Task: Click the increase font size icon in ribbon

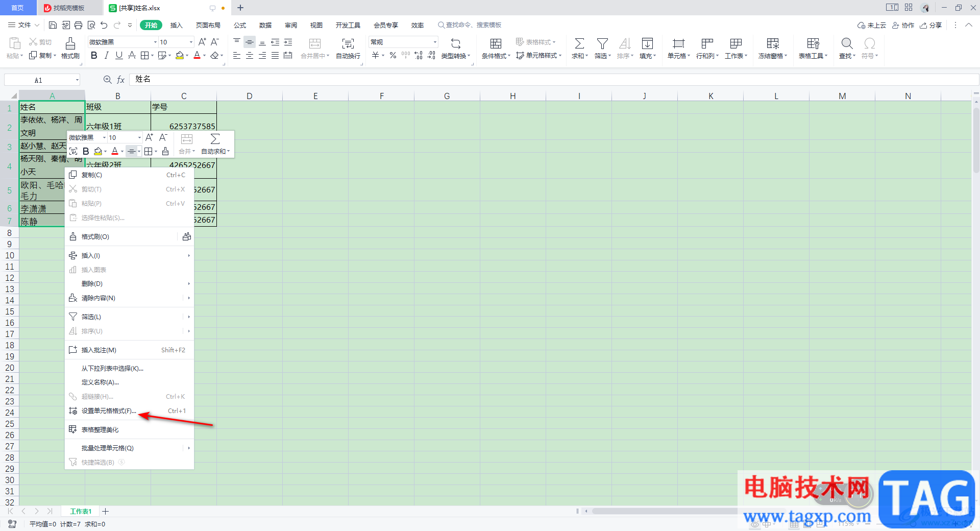Action: click(202, 42)
